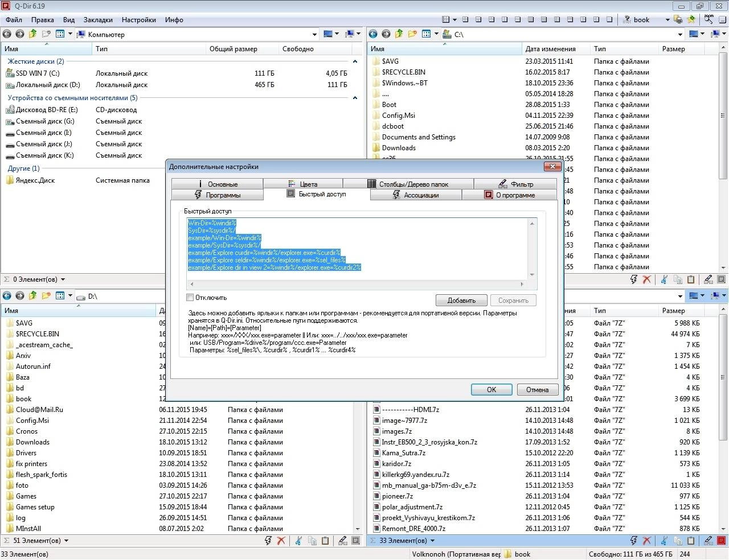Click Back arrow in top-left Компьютер pane
The width and height of the screenshot is (729, 560).
point(7,34)
